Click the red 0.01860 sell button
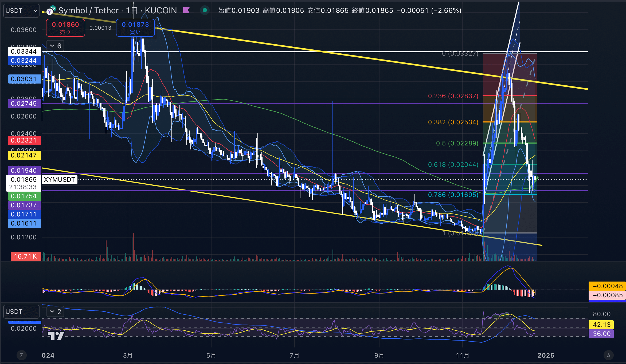The width and height of the screenshot is (626, 364). pos(65,28)
